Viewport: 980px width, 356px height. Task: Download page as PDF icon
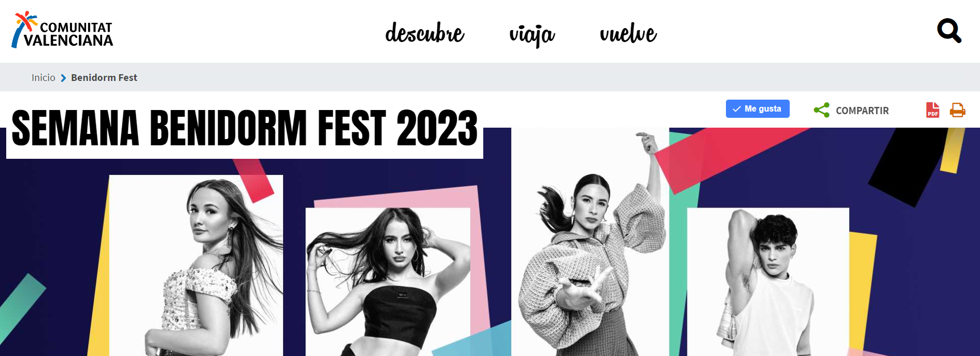pyautogui.click(x=933, y=110)
